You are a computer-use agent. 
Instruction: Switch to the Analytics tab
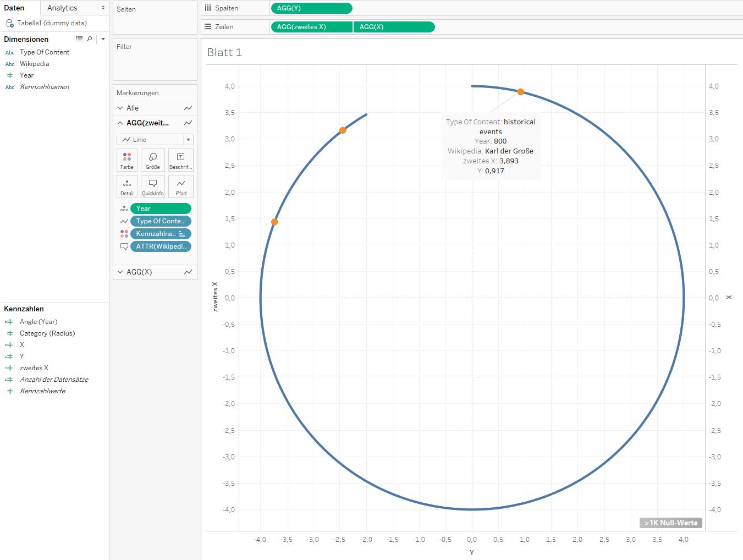coord(62,8)
